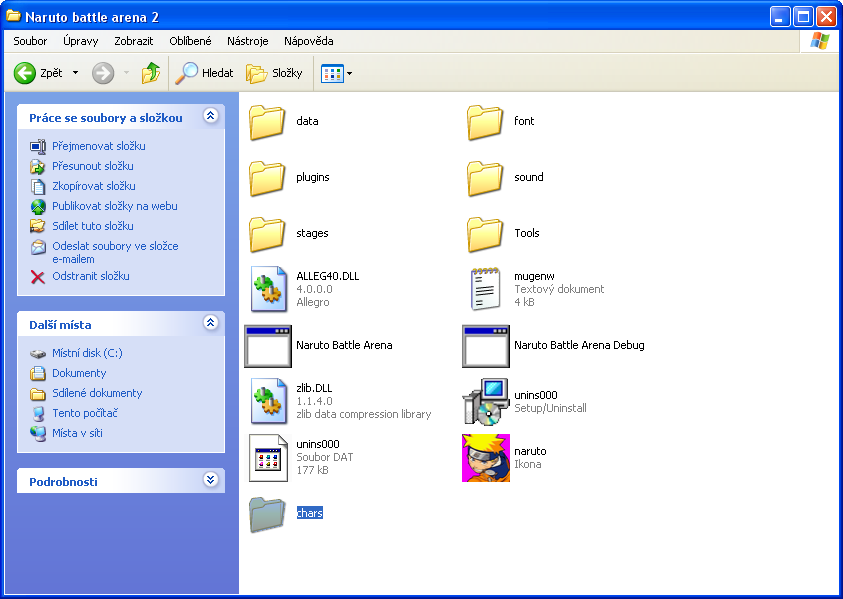
Task: Click the Views toolbar icon
Action: pos(332,74)
